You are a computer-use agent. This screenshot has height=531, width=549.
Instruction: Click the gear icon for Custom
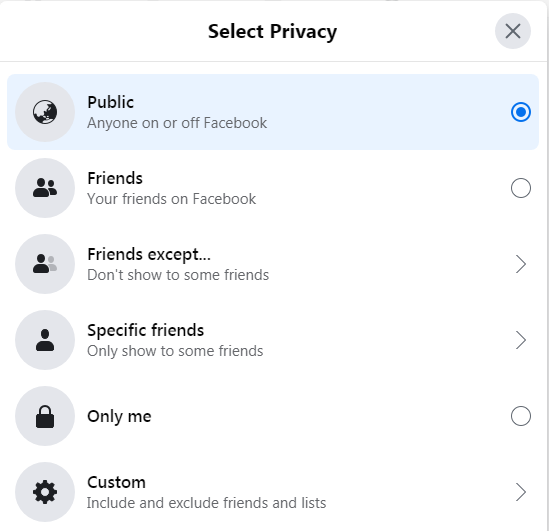tap(45, 492)
